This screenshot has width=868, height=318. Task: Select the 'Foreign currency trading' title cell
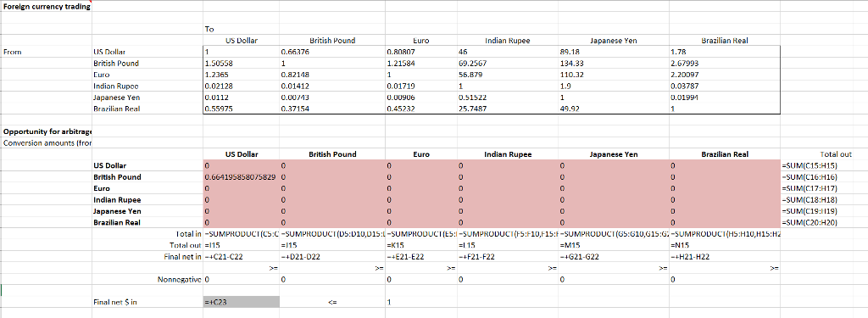tap(46, 7)
